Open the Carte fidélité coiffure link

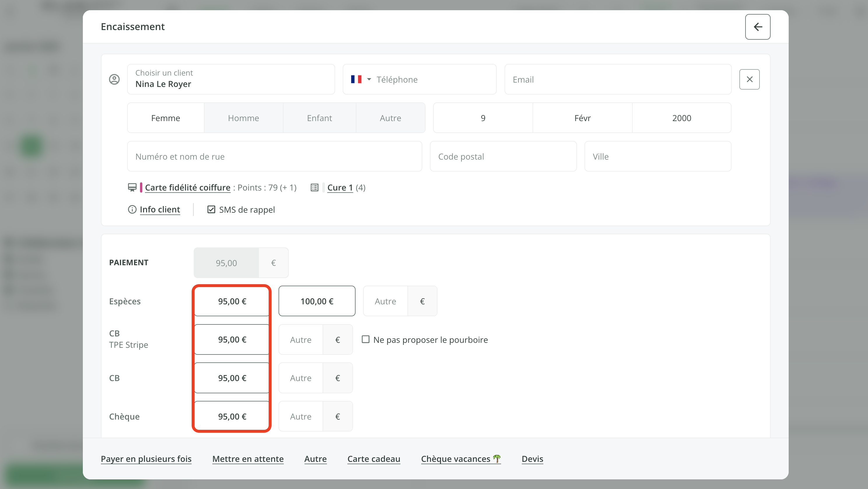coord(187,187)
